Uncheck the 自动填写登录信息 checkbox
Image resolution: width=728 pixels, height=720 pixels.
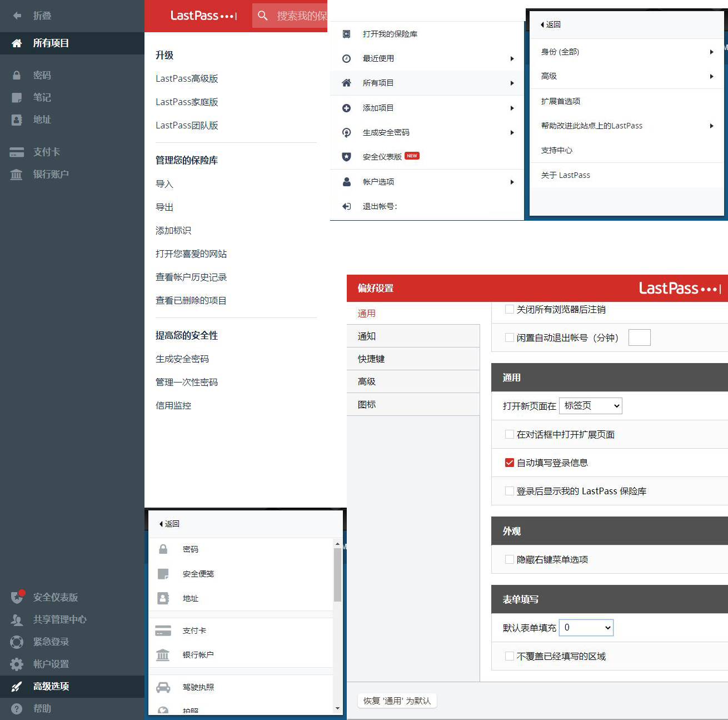(509, 463)
